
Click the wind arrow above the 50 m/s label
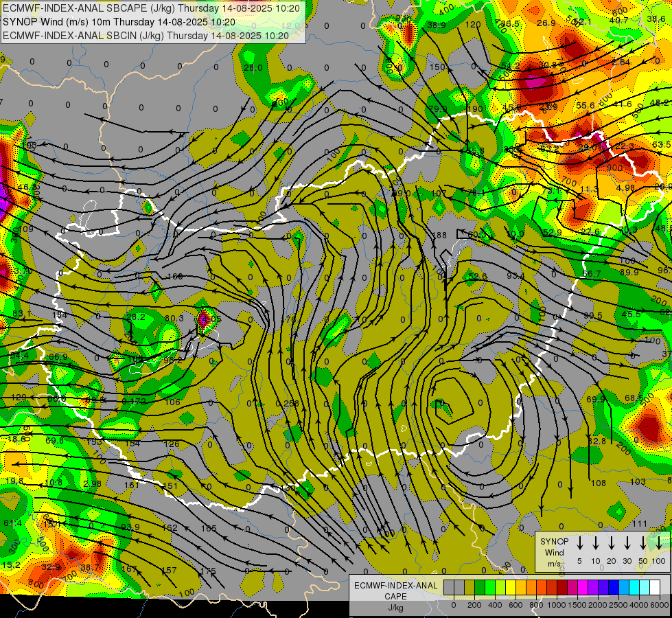[x=643, y=543]
